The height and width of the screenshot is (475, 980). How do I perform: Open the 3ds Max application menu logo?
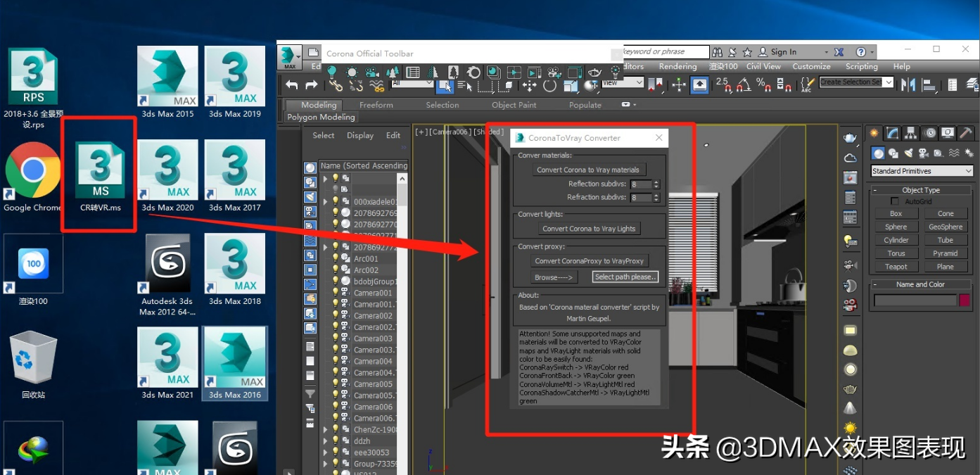coord(289,58)
